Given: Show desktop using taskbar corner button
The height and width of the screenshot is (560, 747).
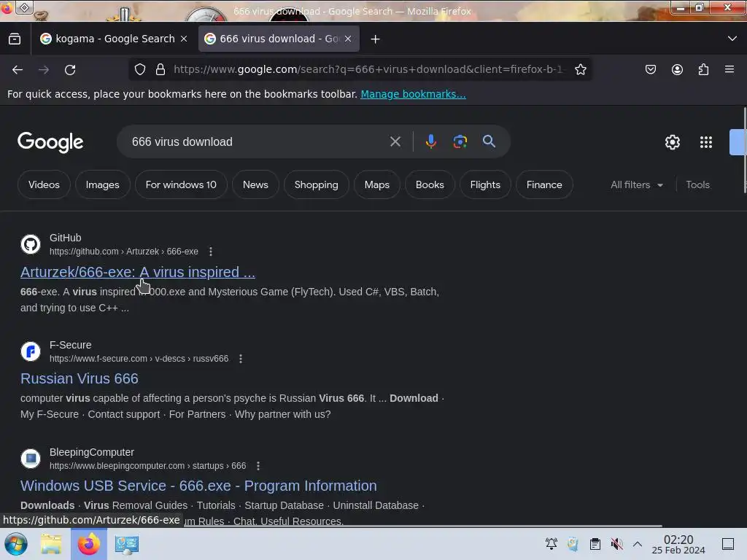Looking at the screenshot, I should pos(728,544).
